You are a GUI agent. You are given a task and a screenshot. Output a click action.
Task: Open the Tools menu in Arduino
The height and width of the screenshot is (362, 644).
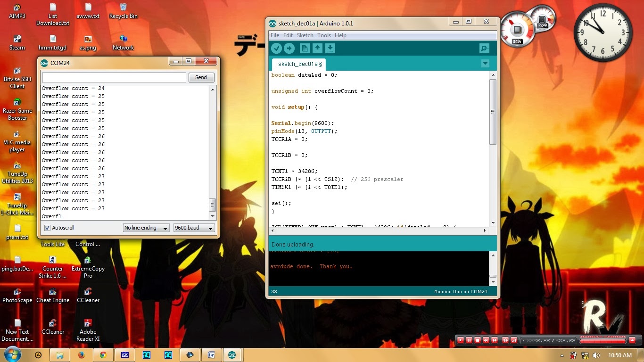click(x=324, y=35)
